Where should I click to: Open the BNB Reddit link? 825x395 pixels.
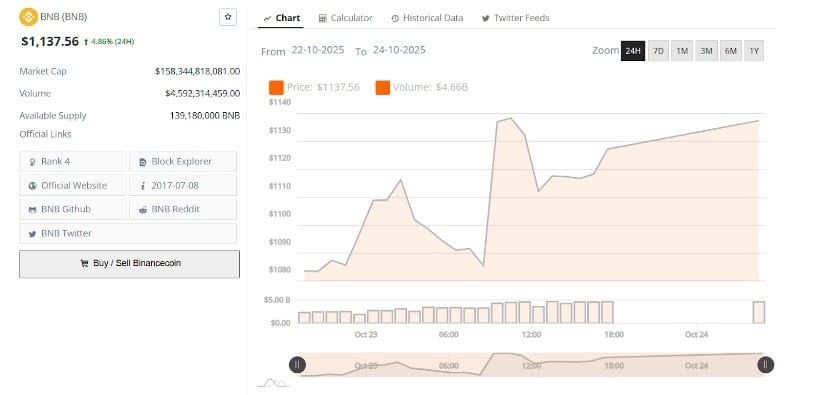click(x=183, y=209)
